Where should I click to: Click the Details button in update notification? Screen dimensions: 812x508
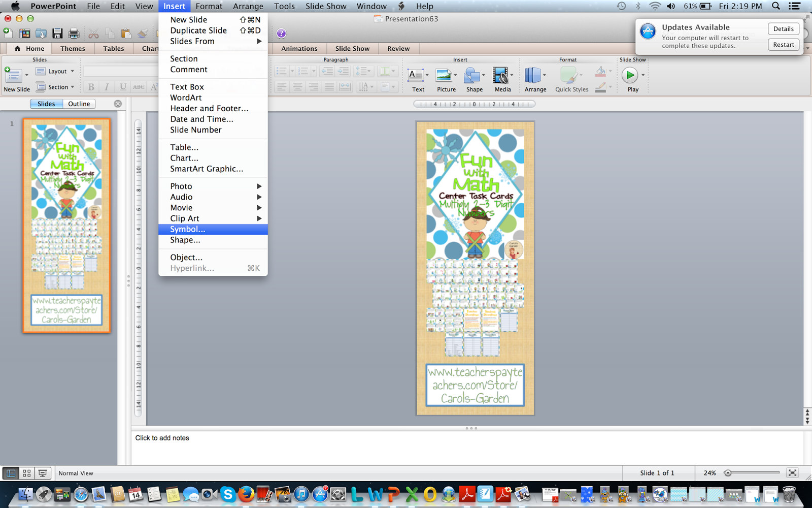[784, 29]
